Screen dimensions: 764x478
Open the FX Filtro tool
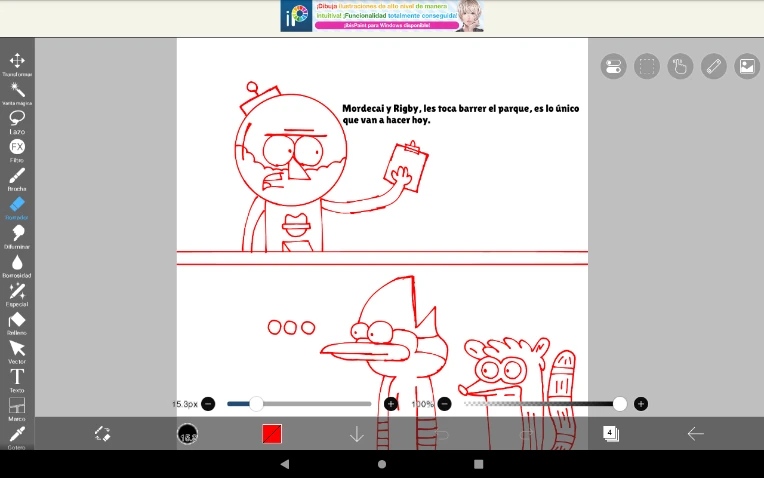[17, 151]
